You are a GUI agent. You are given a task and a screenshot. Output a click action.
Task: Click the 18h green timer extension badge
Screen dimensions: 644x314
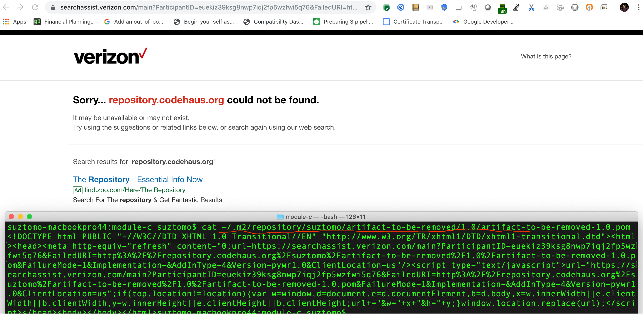click(502, 8)
